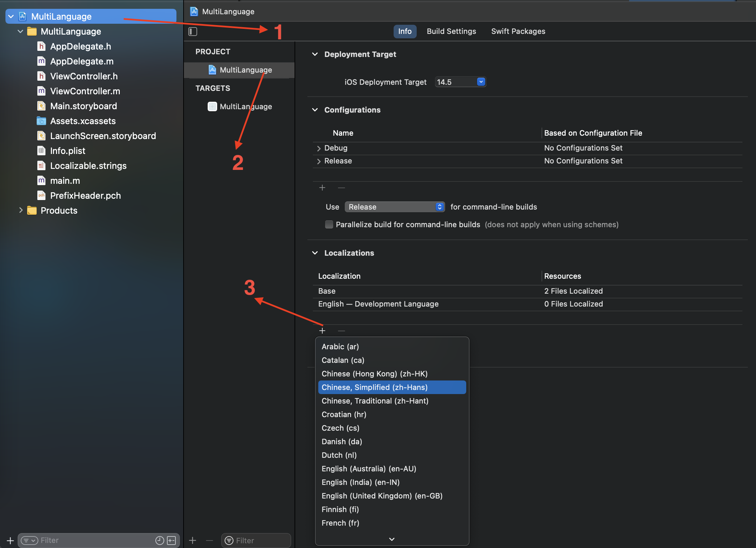The image size is (756, 548).
Task: Click the Assets.xcassets catalog icon
Action: (41, 121)
